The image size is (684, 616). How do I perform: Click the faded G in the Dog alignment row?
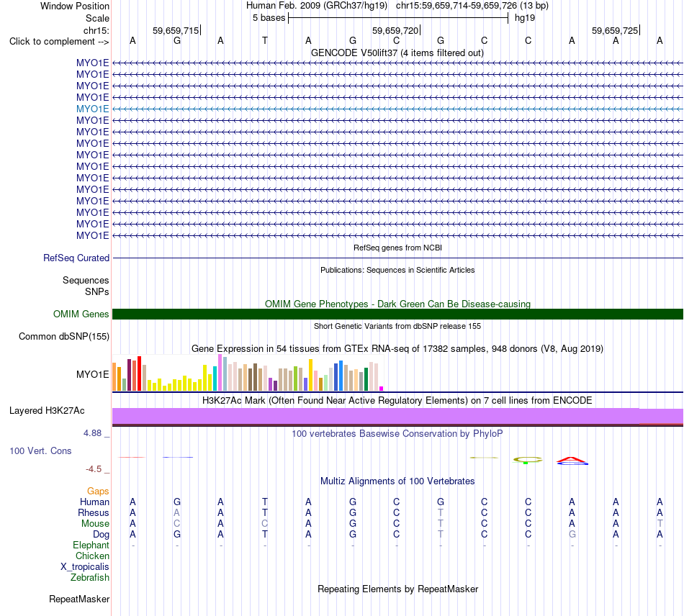point(572,535)
